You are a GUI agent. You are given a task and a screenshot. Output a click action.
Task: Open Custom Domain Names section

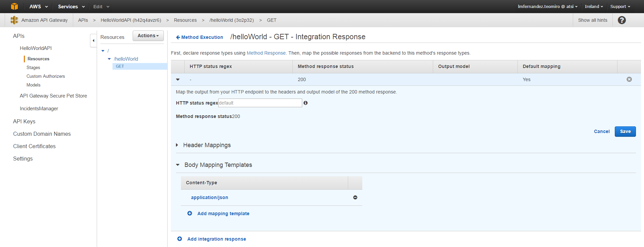[42, 134]
